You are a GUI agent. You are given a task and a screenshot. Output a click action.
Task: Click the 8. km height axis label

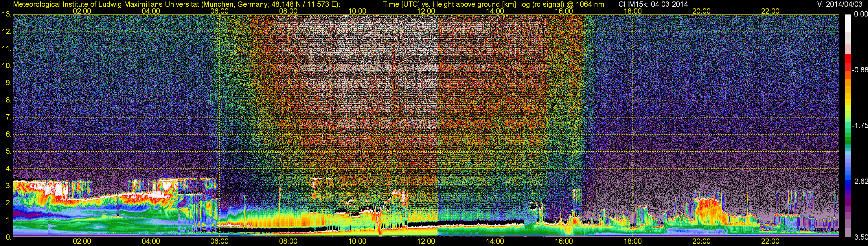point(9,100)
